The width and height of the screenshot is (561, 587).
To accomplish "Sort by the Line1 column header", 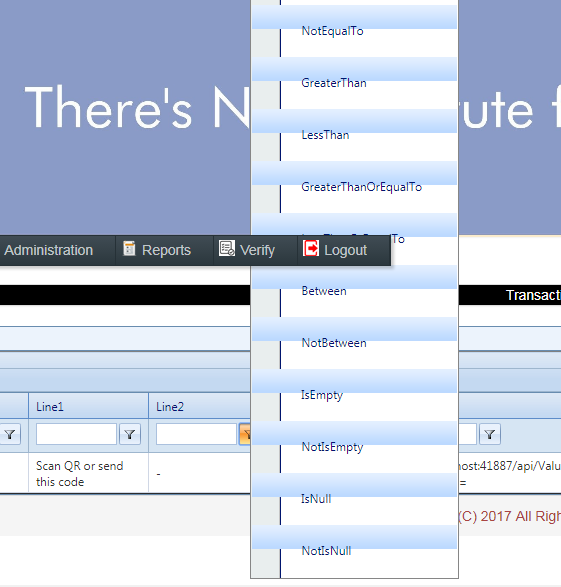I will 50,407.
